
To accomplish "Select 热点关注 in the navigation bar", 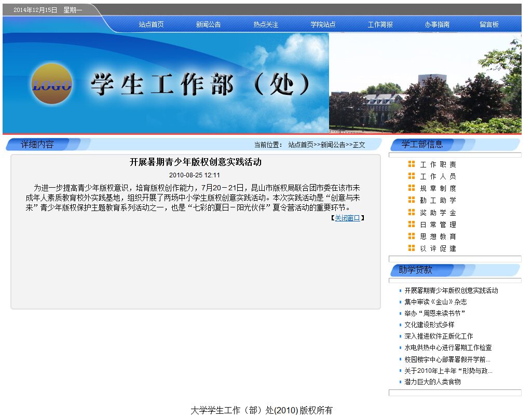I will click(x=266, y=24).
